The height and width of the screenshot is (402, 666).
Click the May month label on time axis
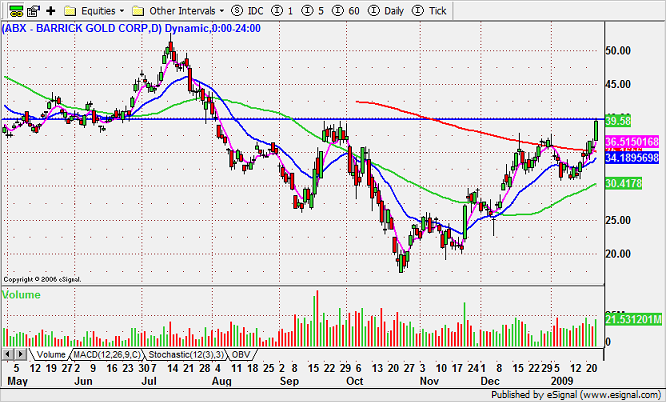pos(17,381)
